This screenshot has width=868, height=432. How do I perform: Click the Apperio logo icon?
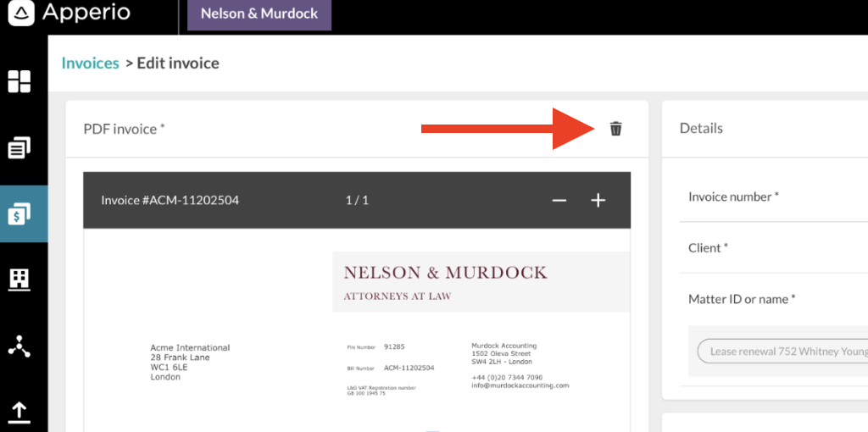[21, 12]
